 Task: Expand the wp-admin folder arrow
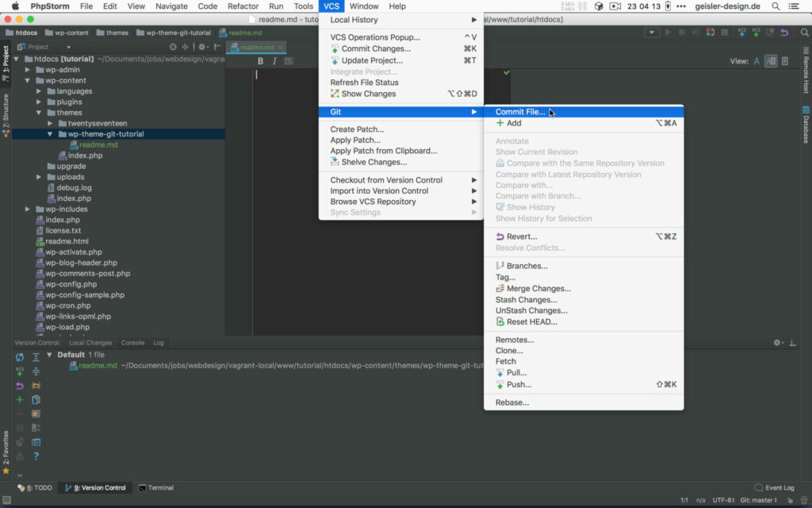[x=28, y=70]
